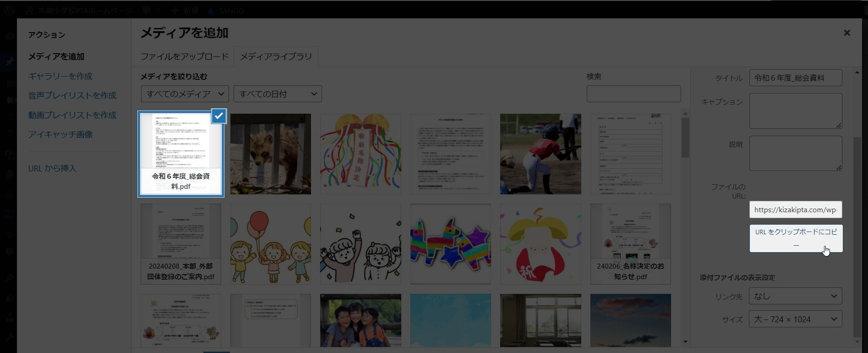Open the リンク先 dropdown
868x353 pixels.
tap(795, 296)
